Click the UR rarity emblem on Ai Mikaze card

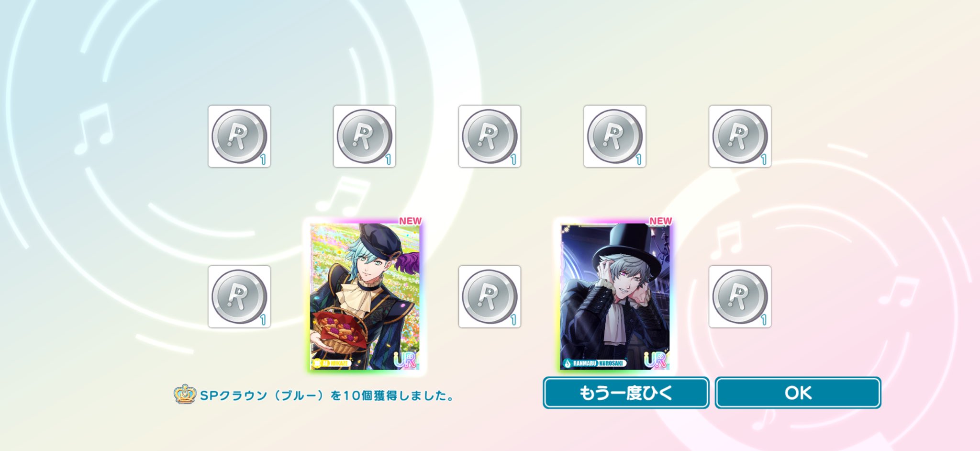tap(405, 359)
